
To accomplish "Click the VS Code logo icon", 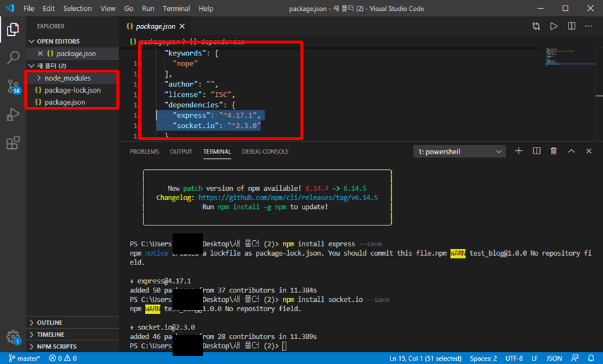I will coord(9,8).
